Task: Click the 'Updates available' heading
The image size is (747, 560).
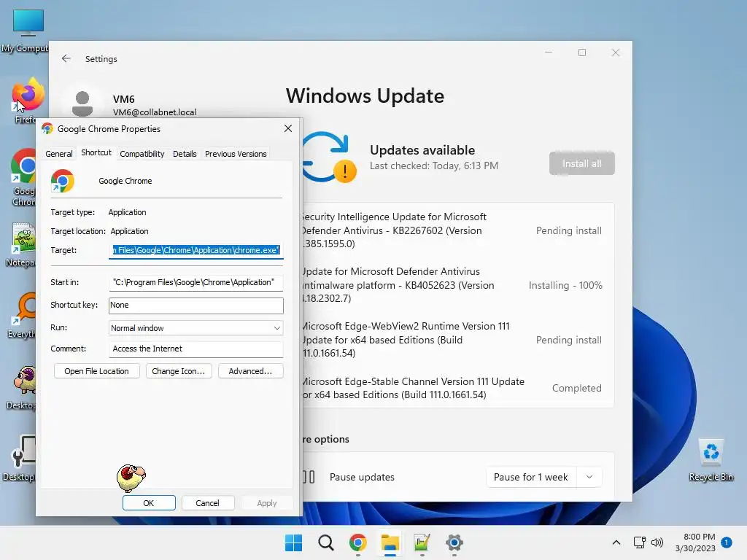Action: pyautogui.click(x=422, y=150)
